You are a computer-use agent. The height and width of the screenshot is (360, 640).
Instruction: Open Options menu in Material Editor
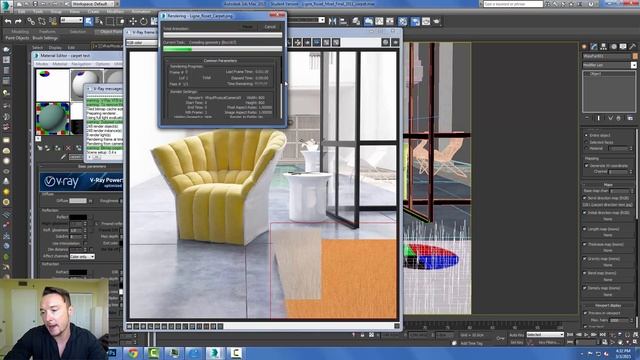[x=102, y=64]
